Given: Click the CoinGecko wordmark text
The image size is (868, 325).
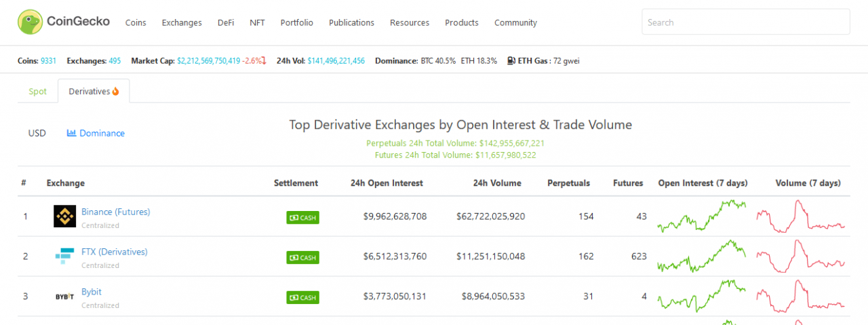Looking at the screenshot, I should [78, 22].
